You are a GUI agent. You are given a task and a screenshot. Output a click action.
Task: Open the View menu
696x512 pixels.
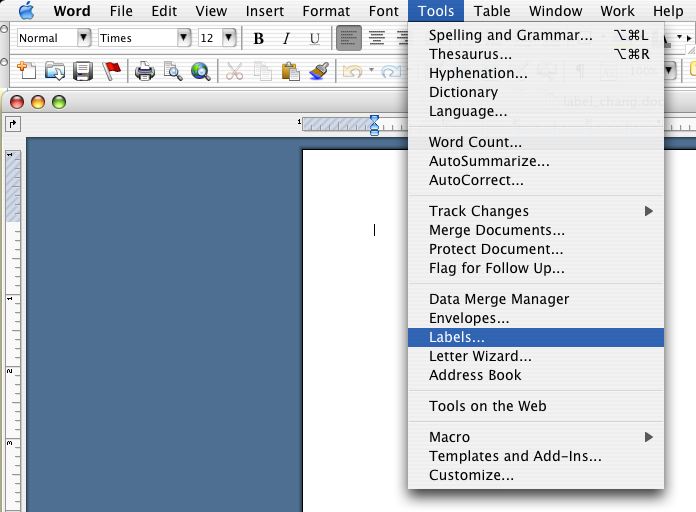tap(211, 11)
